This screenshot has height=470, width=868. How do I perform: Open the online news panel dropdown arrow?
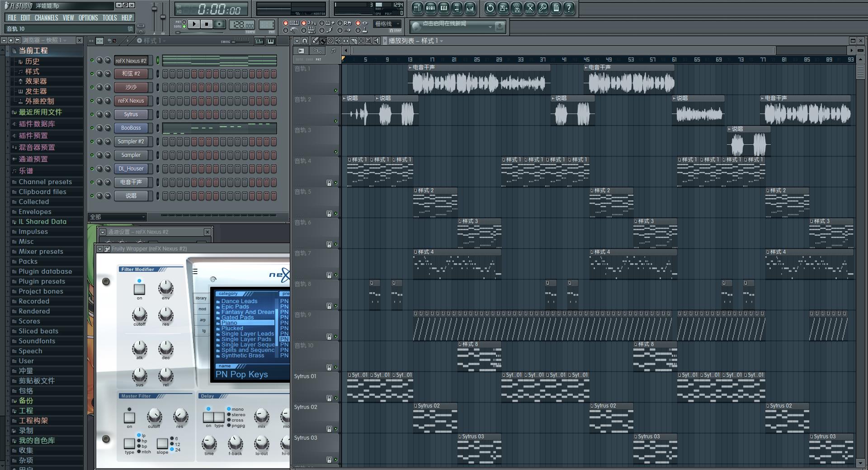[490, 27]
